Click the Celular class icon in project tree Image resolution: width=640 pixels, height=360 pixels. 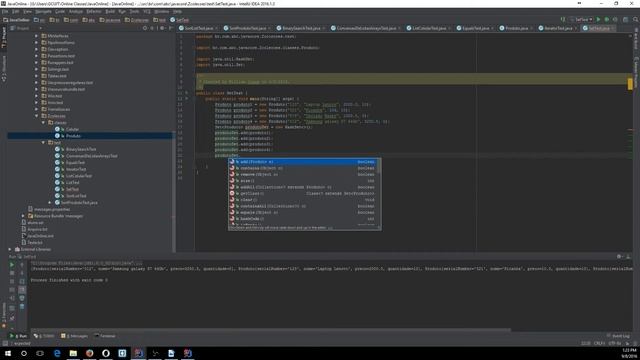[57, 129]
